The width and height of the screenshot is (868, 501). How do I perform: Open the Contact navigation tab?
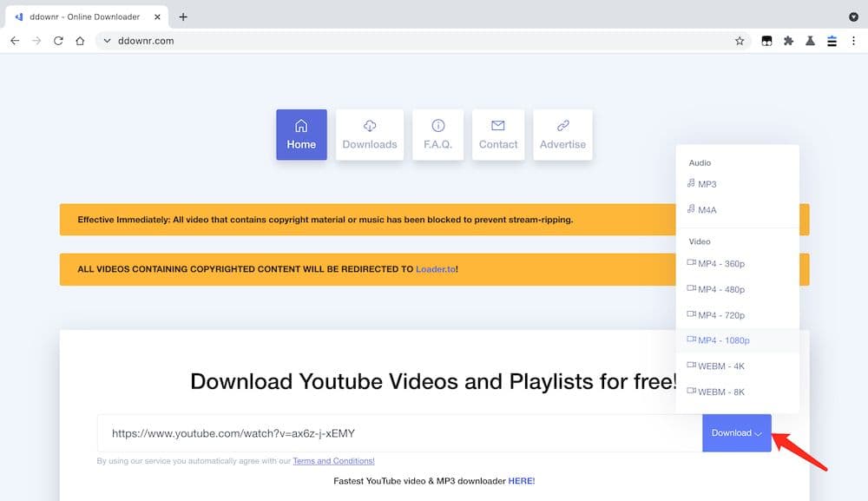(498, 135)
